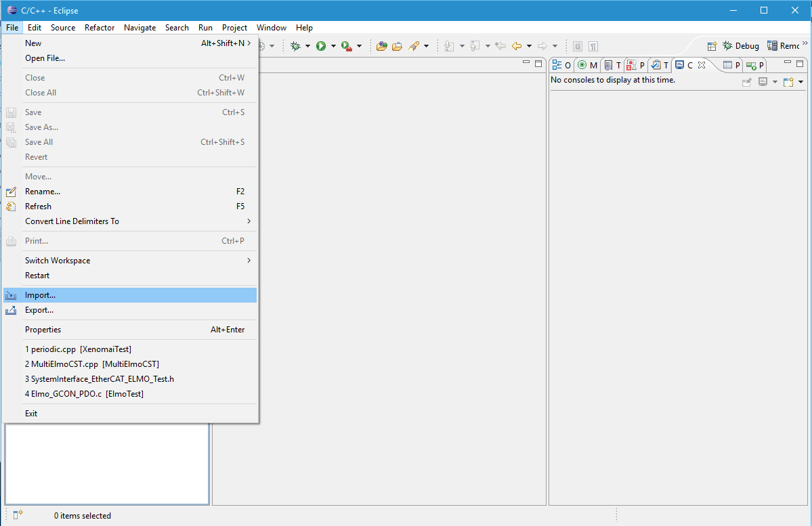812x526 pixels.
Task: Choose Export... from the File menu
Action: coord(130,310)
